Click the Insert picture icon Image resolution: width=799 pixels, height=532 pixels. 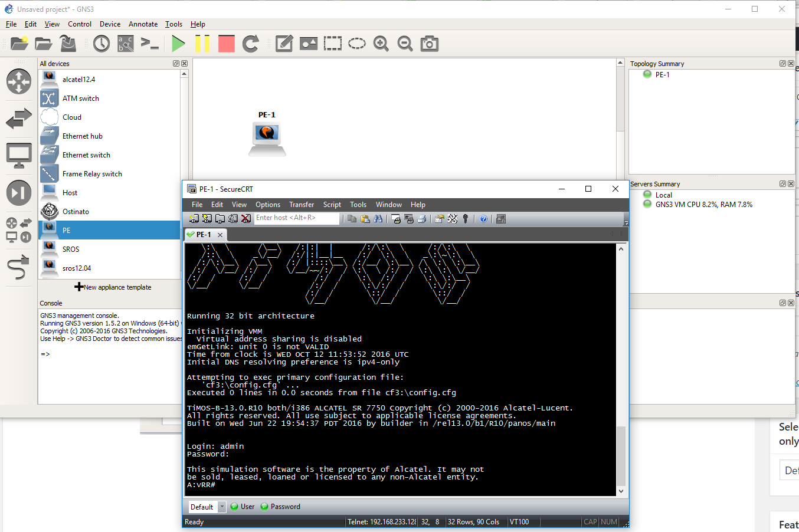(x=309, y=44)
